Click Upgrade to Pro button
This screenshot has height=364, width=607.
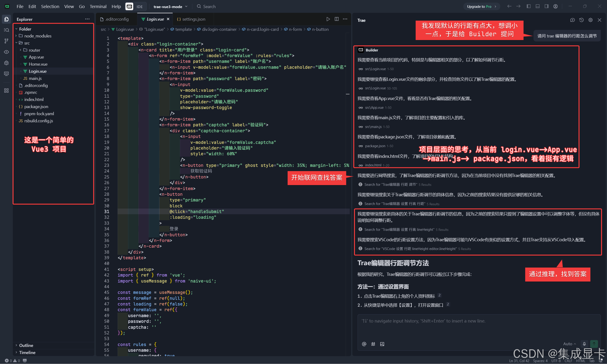[481, 7]
